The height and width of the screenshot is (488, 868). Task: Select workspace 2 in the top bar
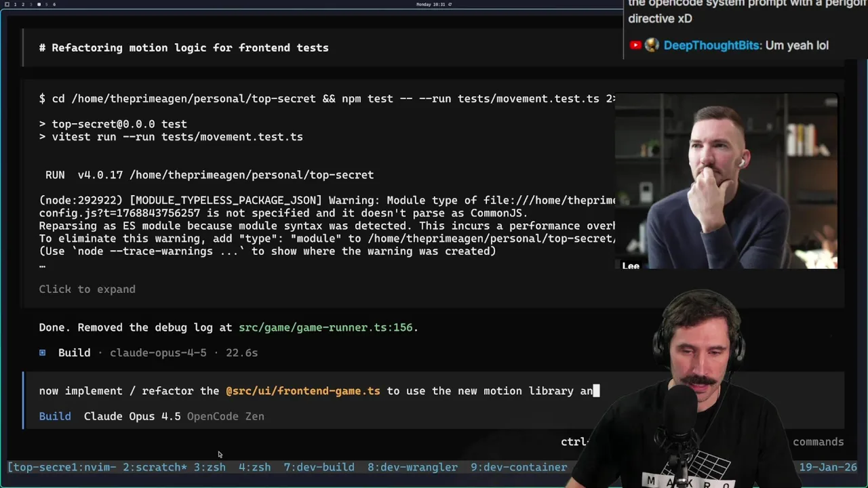[x=22, y=4]
